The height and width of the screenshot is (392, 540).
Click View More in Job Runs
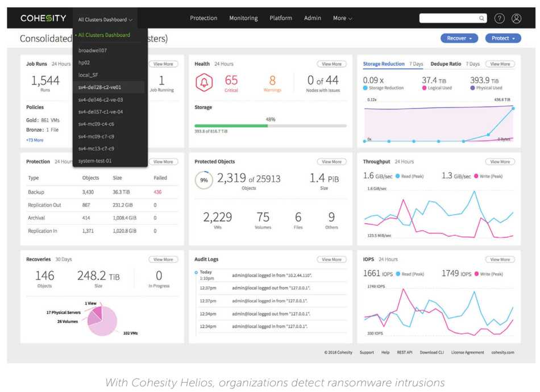coord(163,64)
